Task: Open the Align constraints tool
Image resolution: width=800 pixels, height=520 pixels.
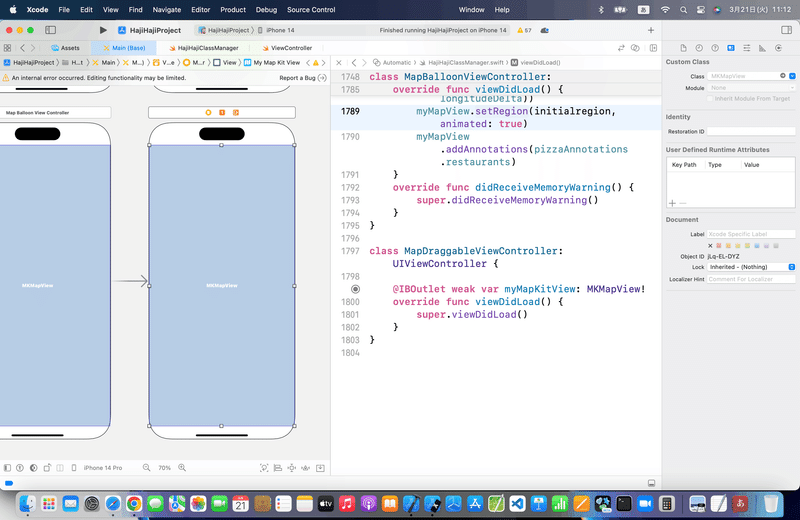Action: 278,468
